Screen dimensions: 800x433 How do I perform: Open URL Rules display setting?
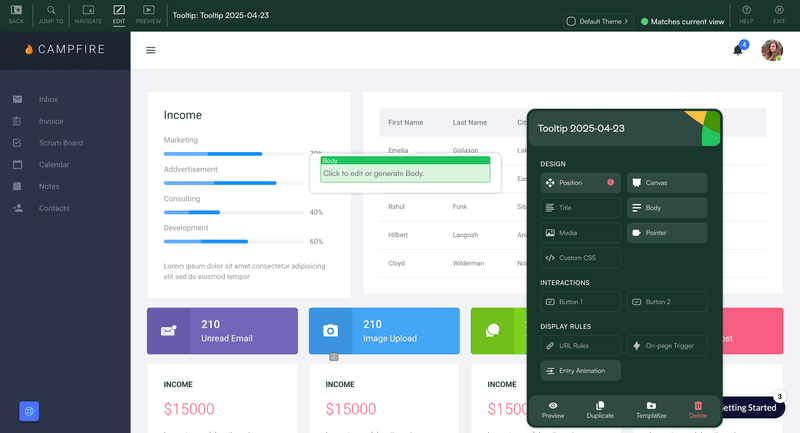click(x=580, y=345)
